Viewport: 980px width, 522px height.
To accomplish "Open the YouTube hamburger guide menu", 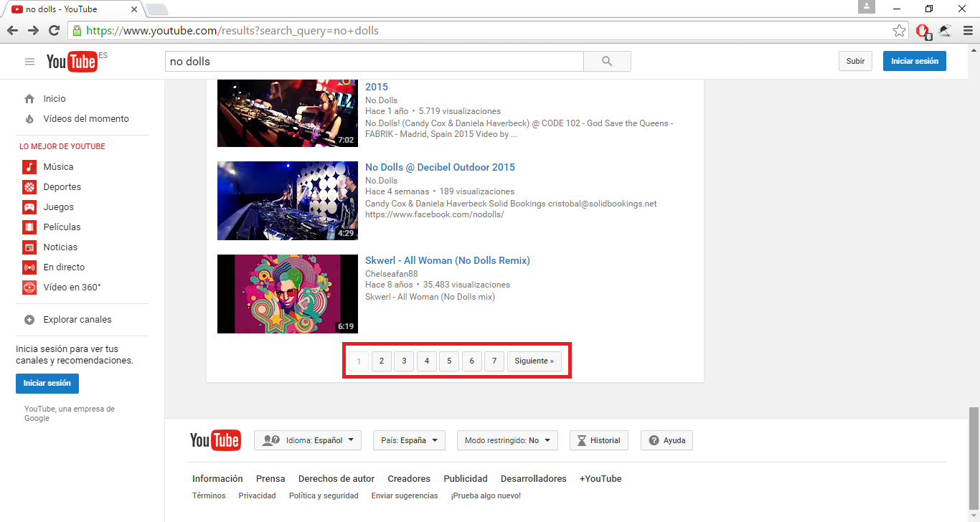I will 29,62.
